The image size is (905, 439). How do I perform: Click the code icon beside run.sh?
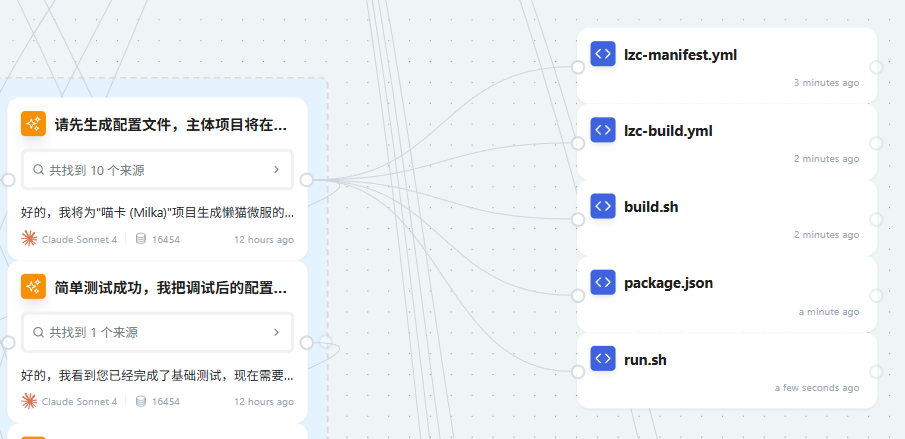pyautogui.click(x=603, y=359)
